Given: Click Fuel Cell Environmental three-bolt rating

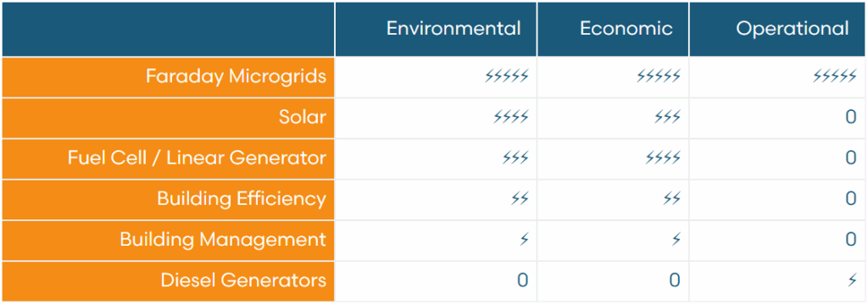Looking at the screenshot, I should [x=515, y=158].
